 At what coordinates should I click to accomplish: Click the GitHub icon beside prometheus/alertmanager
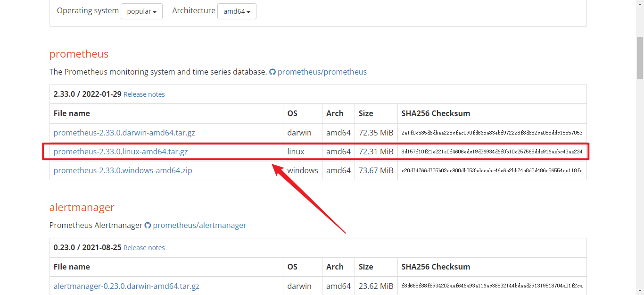148,226
